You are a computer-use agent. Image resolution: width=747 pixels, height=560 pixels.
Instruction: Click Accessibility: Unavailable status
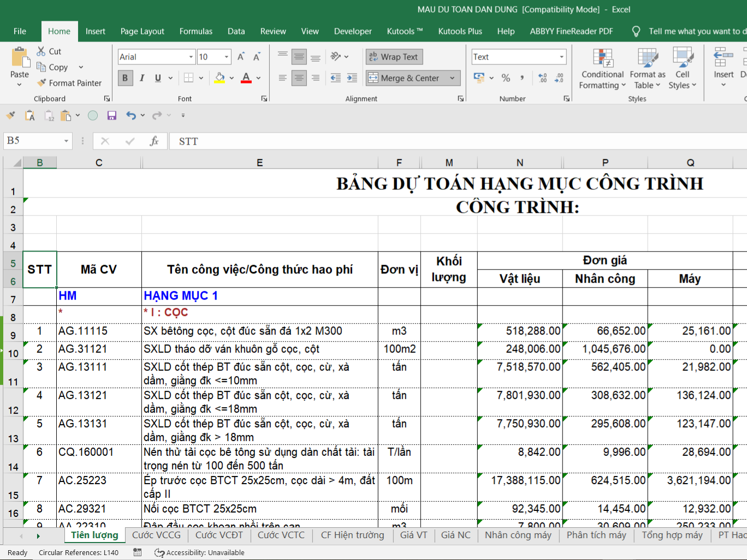[x=199, y=552]
